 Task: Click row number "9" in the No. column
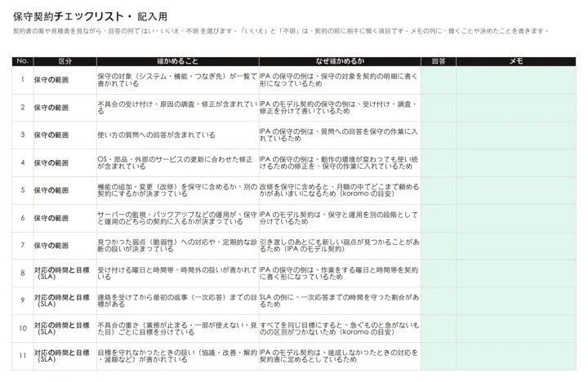click(x=23, y=300)
